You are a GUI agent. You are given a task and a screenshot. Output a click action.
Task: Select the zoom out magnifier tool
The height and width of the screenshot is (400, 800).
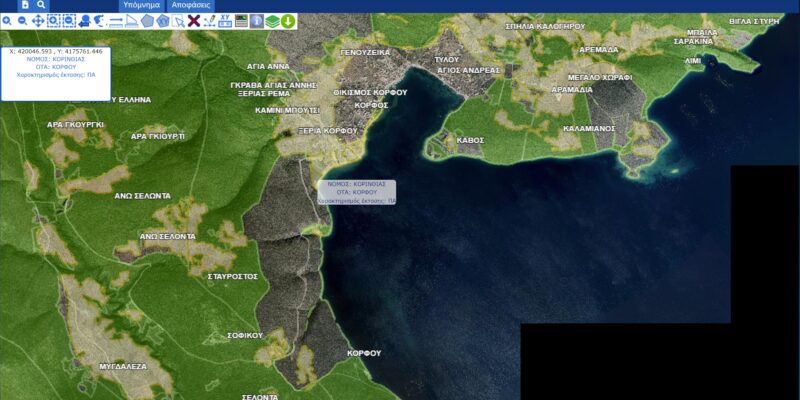(22, 20)
